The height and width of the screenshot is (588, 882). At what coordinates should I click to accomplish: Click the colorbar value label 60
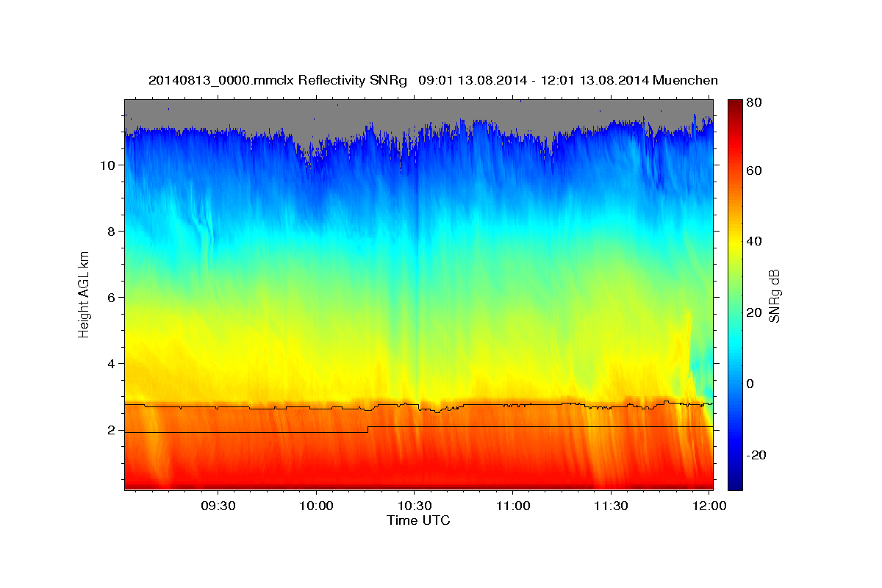[756, 171]
